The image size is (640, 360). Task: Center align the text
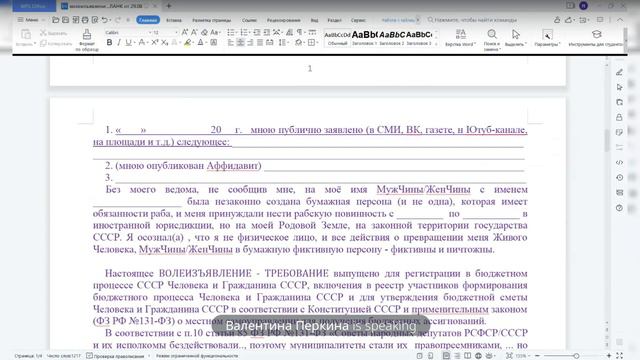click(x=240, y=42)
